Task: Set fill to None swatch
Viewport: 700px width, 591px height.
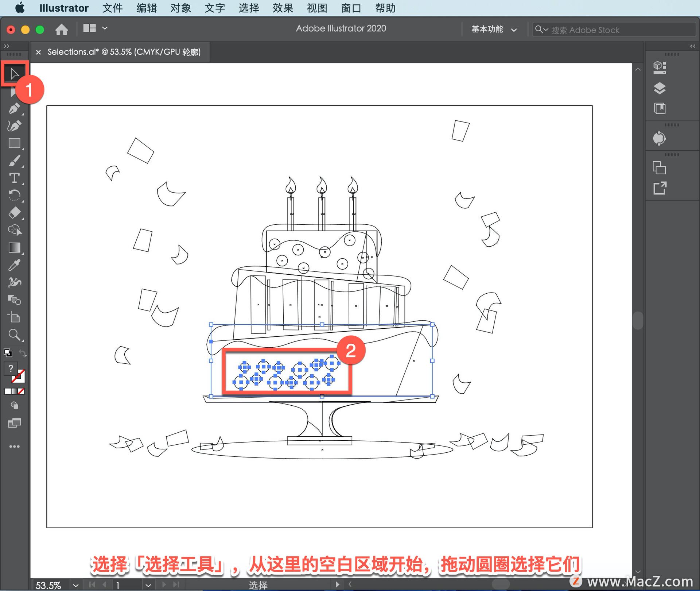Action: click(x=21, y=391)
